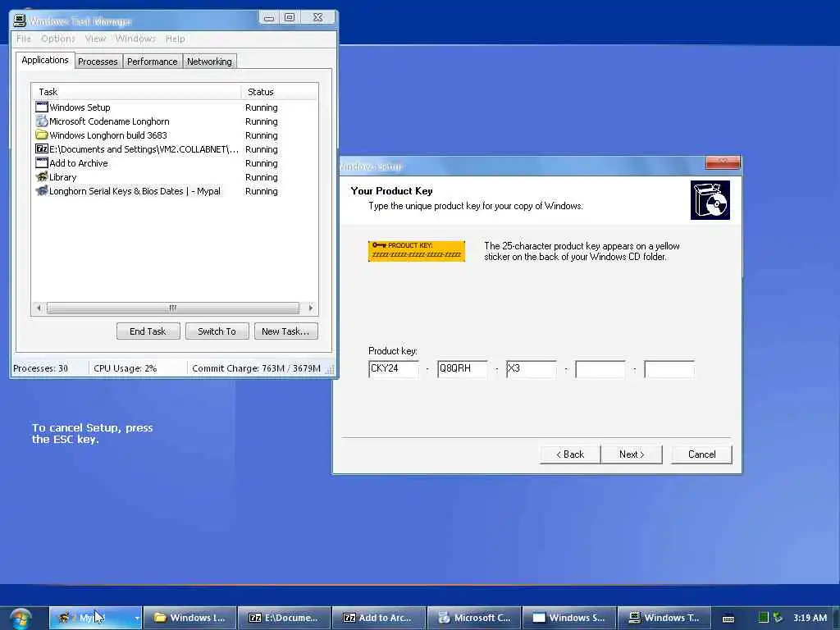Switch to the E:\Docume... 7-Zip taskbar button
Screen dimensions: 840x630
pyautogui.click(x=285, y=618)
